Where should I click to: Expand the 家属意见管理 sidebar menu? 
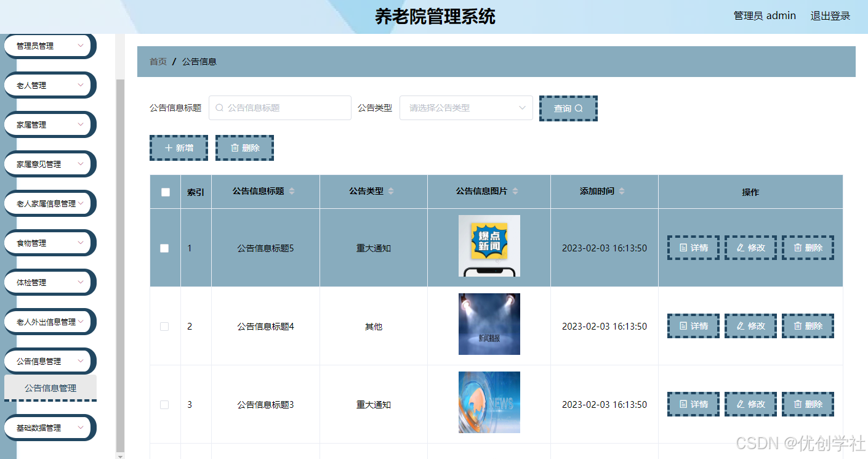50,164
